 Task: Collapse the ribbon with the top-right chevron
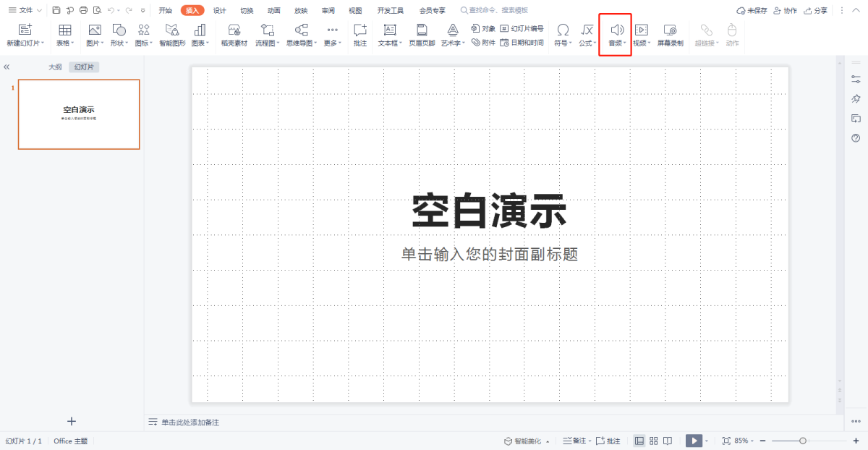point(857,10)
